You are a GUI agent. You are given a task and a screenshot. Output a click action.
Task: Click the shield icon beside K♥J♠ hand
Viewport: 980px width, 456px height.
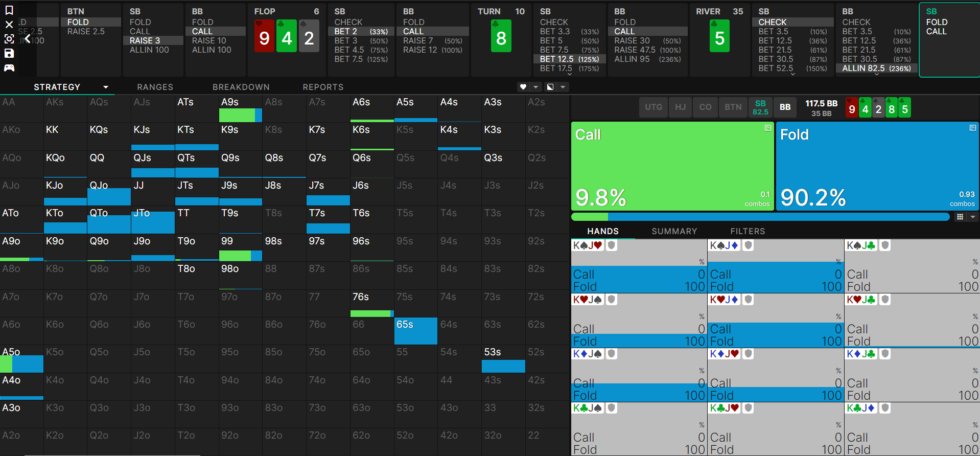coord(612,300)
